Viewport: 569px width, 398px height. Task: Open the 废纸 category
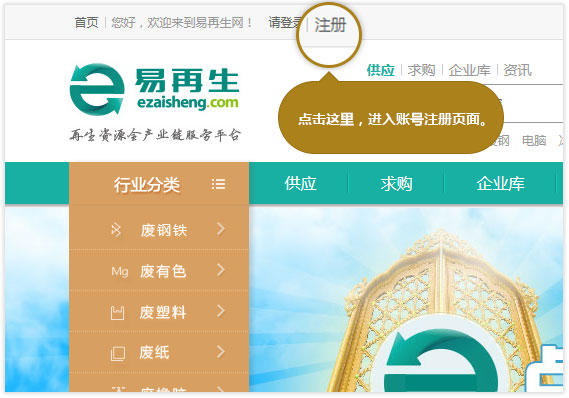coord(154,352)
